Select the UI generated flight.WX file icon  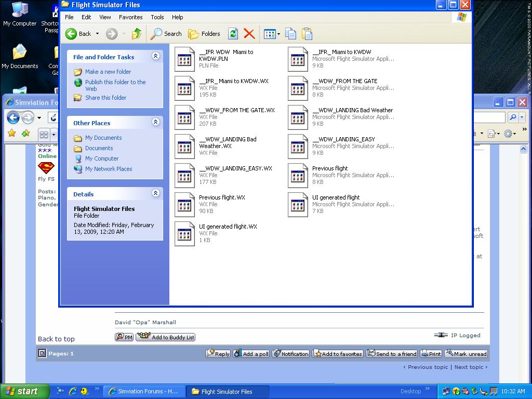coord(184,233)
